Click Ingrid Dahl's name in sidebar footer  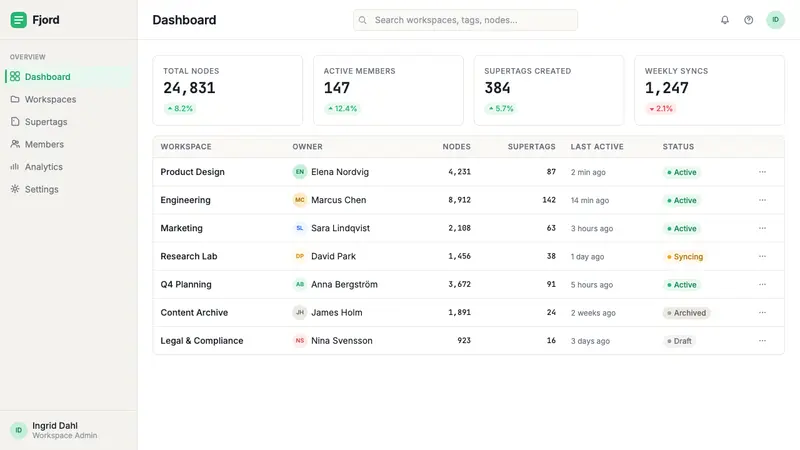[x=55, y=426]
